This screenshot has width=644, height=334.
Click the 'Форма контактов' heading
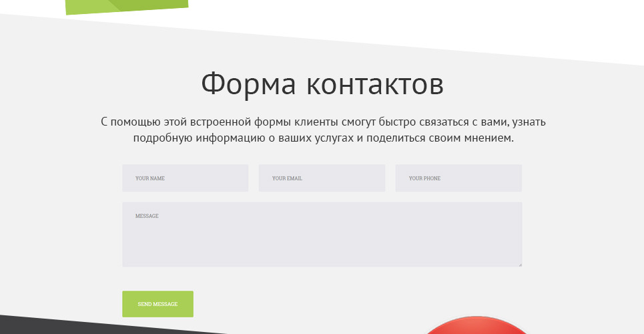(x=322, y=83)
